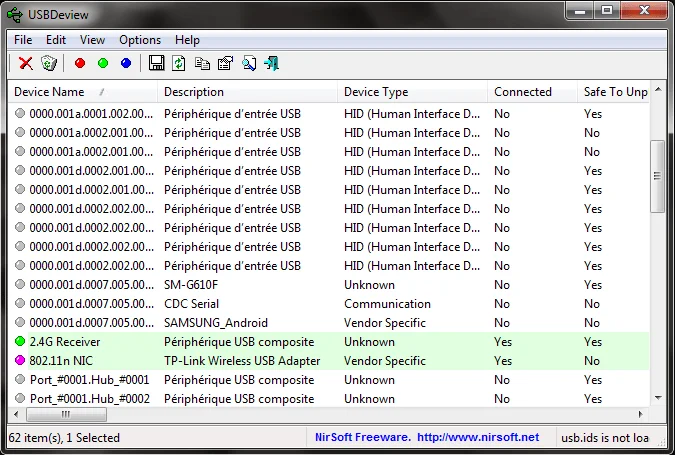Click the magnifier find icon
Image resolution: width=676 pixels, height=455 pixels.
(248, 64)
